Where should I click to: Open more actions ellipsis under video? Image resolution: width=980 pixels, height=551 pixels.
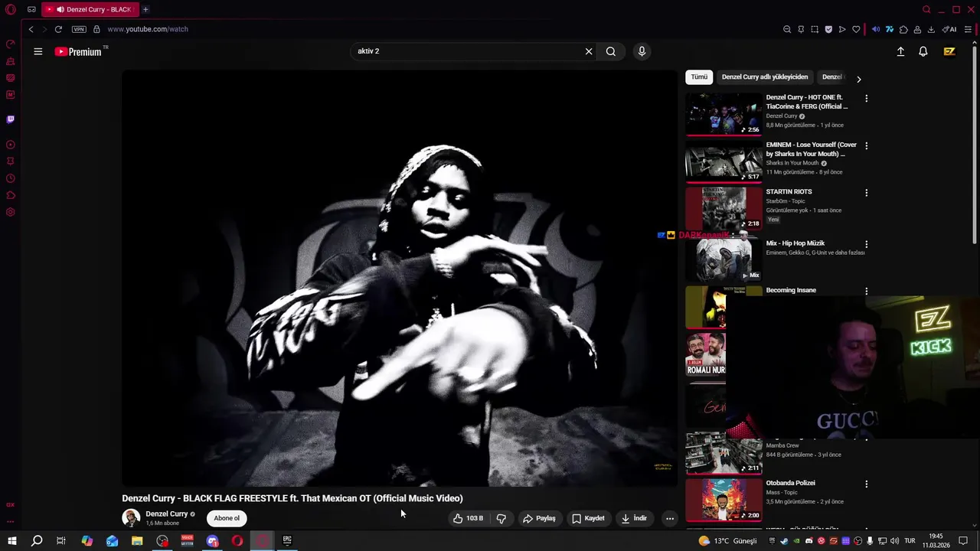670,518
